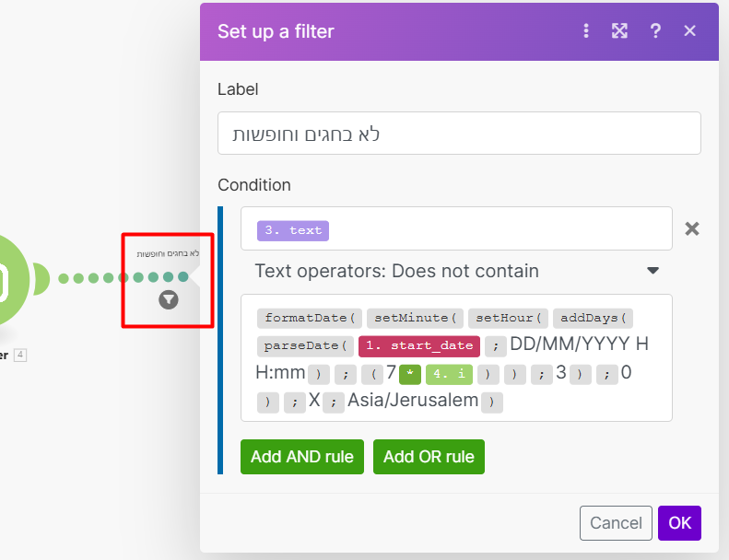Open the filter dialog's three-dot options menu
The image size is (729, 560).
point(586,31)
